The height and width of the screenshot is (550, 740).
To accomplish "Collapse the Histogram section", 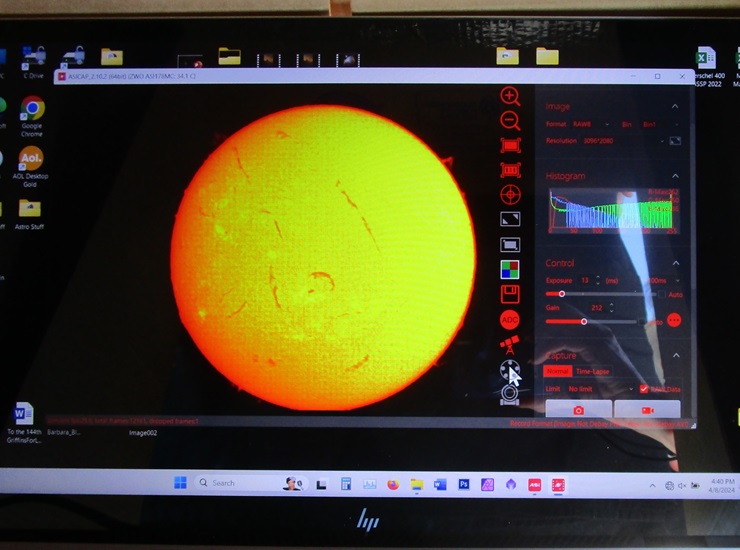I will click(675, 176).
